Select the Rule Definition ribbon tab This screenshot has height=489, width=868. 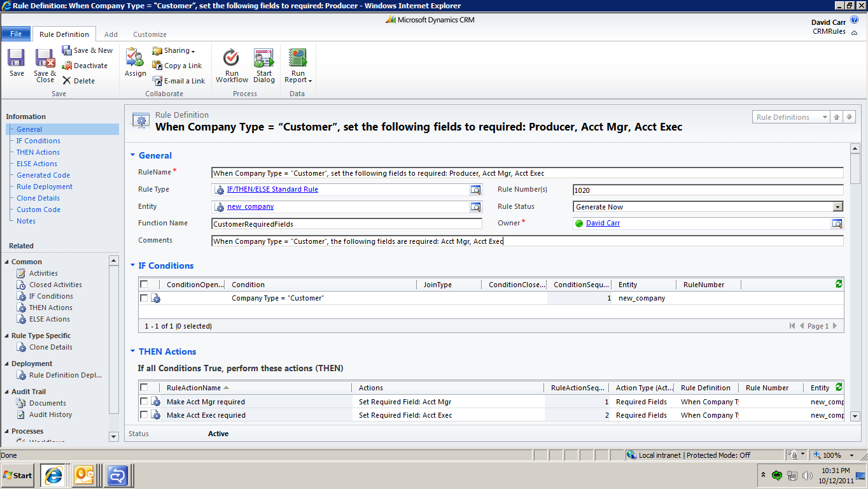64,34
